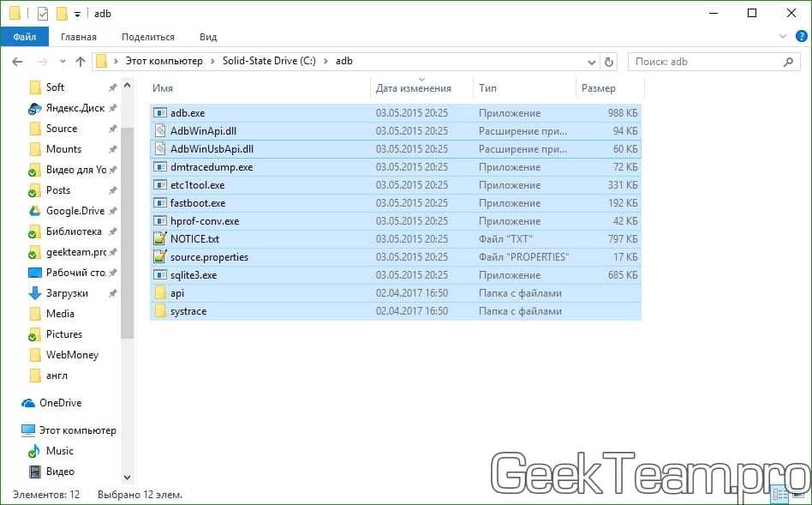
Task: Click the systrace folder icon
Action: 160,311
